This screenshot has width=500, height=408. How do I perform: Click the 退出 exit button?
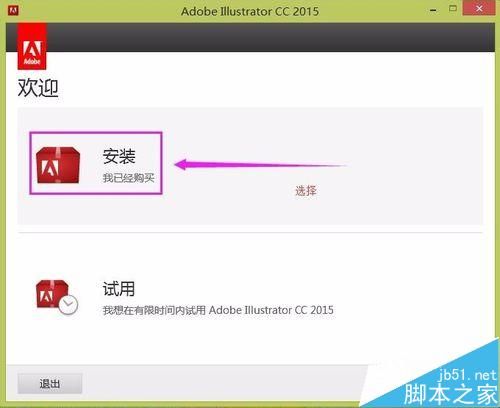[x=50, y=383]
